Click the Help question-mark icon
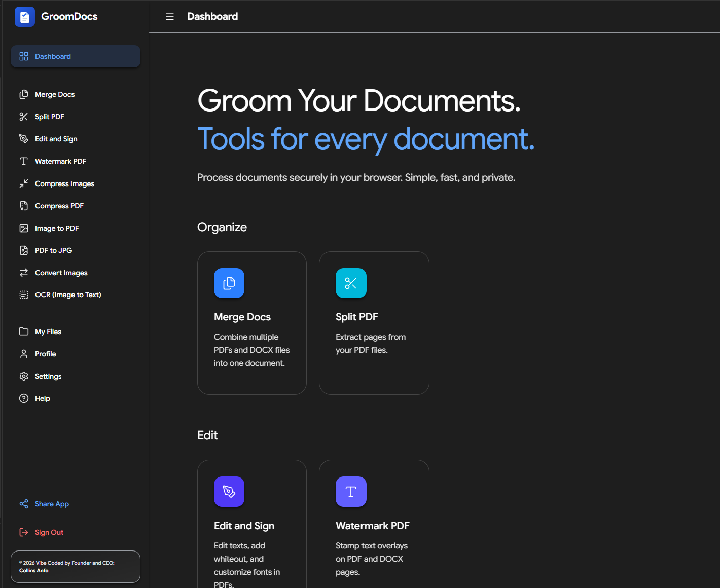This screenshot has height=588, width=720. pos(24,398)
